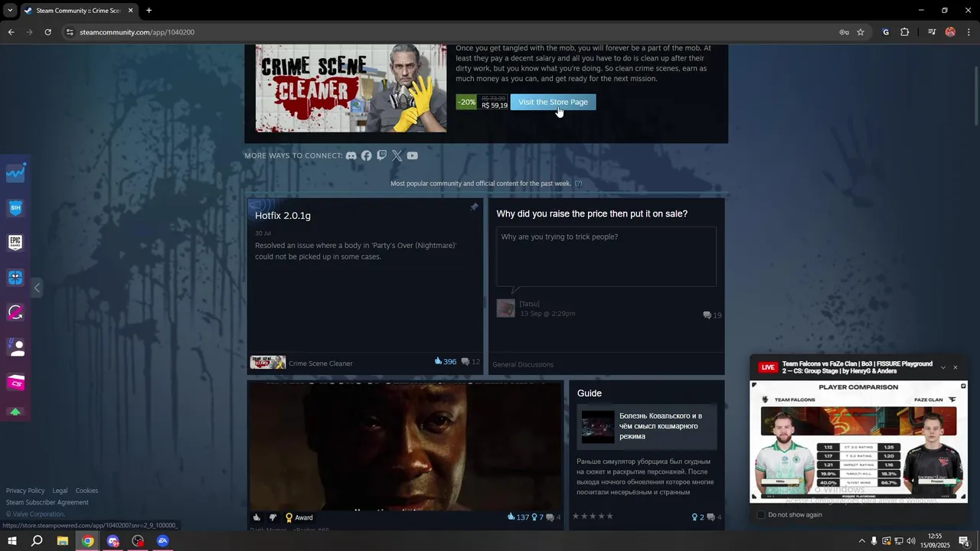Open the Chrome three-dot menu
Viewport: 980px width, 551px height.
click(x=969, y=32)
